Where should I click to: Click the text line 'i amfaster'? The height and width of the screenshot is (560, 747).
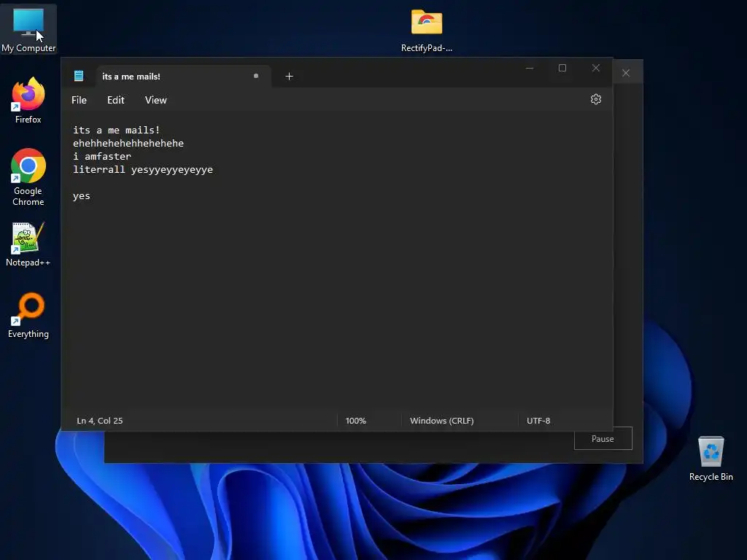click(x=102, y=156)
